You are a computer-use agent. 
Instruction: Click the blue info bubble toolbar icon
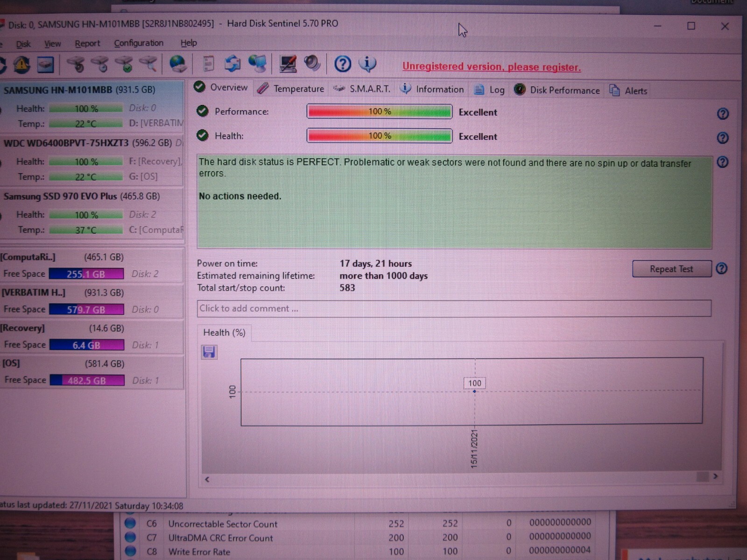coord(368,63)
